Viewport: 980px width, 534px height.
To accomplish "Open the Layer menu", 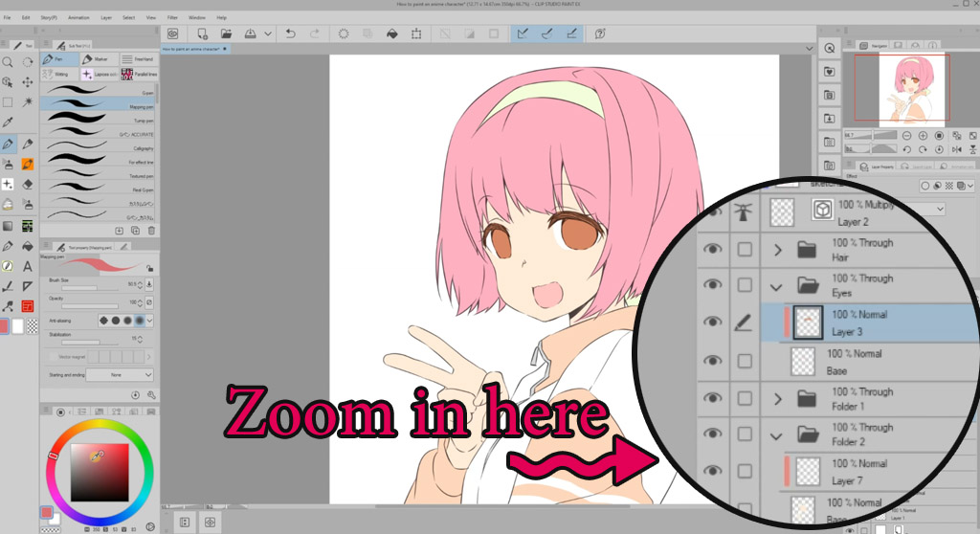I will (x=106, y=17).
